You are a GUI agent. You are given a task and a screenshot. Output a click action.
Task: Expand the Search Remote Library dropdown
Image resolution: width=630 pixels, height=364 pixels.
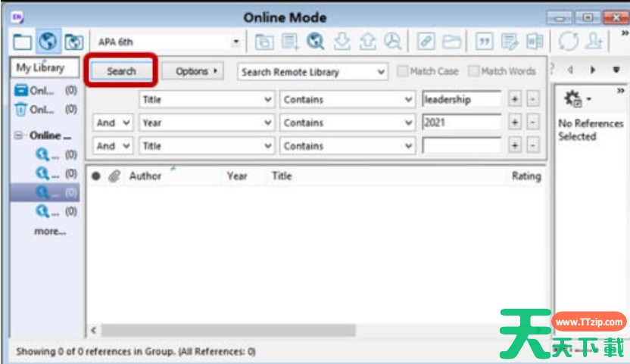pos(381,72)
